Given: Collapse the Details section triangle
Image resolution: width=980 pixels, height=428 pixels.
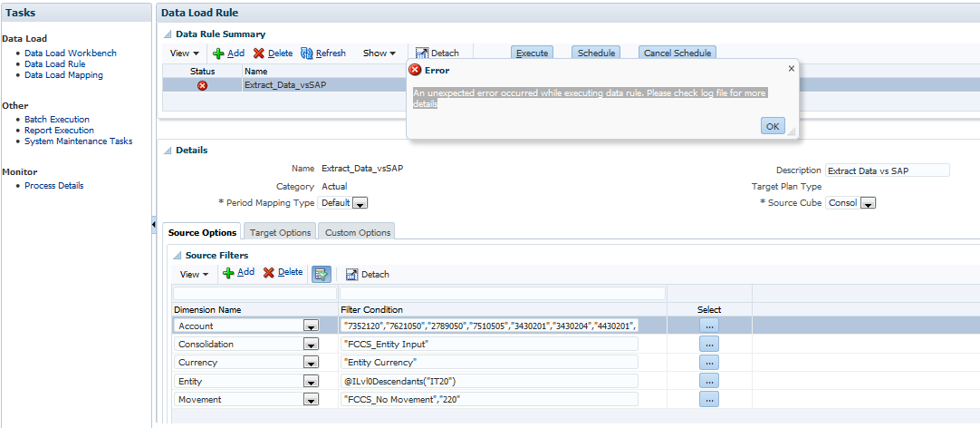Looking at the screenshot, I should coord(168,151).
